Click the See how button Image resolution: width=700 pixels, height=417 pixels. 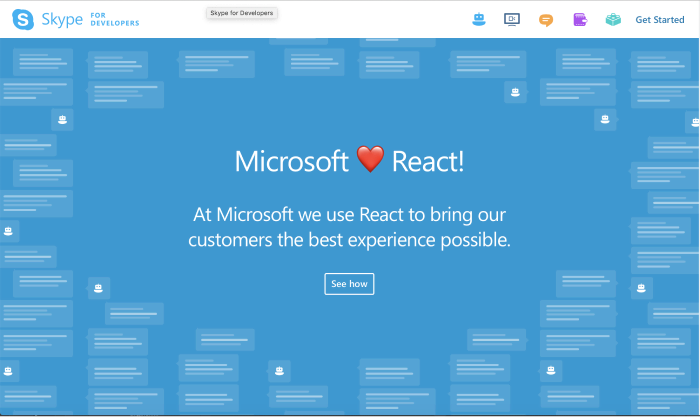click(x=349, y=284)
